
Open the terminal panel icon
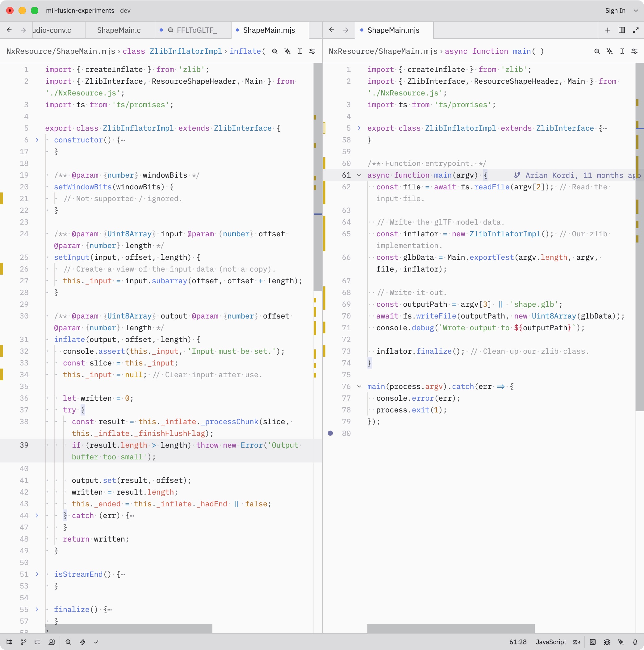tap(592, 642)
